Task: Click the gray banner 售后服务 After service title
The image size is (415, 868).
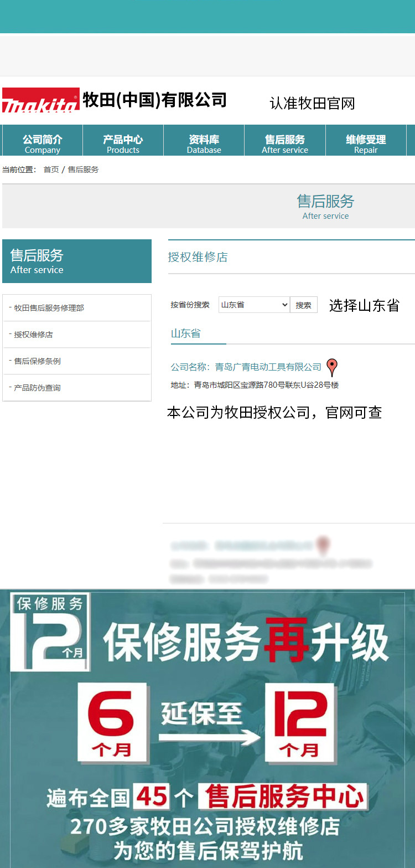Action: pos(325,207)
